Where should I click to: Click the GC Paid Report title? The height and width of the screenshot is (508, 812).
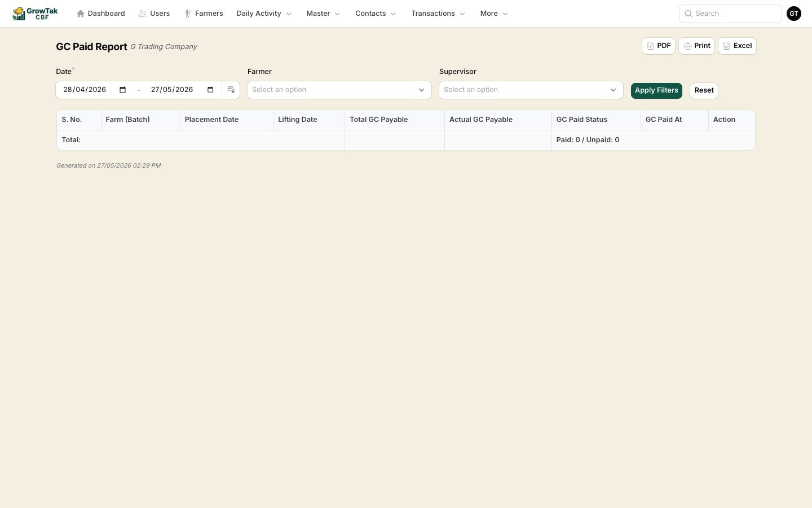click(x=91, y=47)
